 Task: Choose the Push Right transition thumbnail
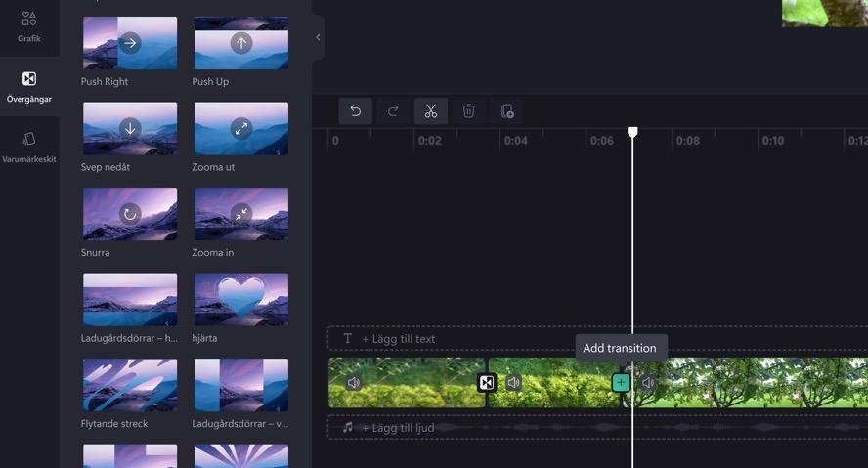point(130,43)
